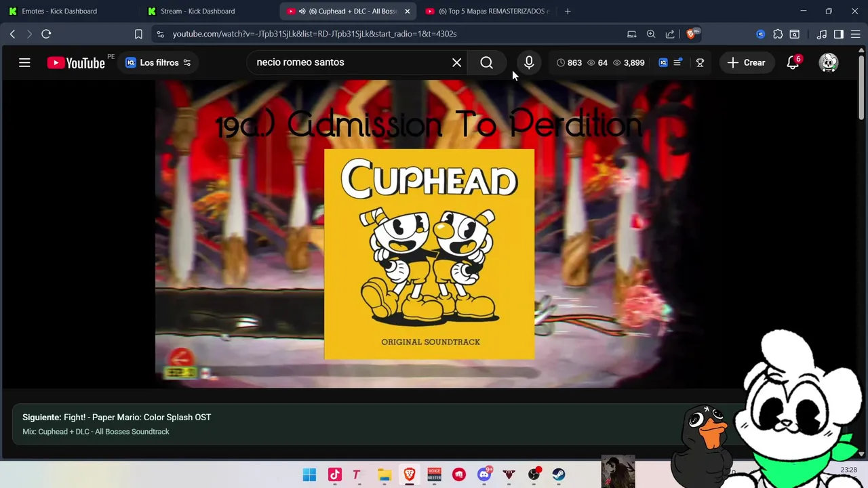Screen dimensions: 868x488
Task: Click the eye stat showing 3,899
Action: coord(629,62)
